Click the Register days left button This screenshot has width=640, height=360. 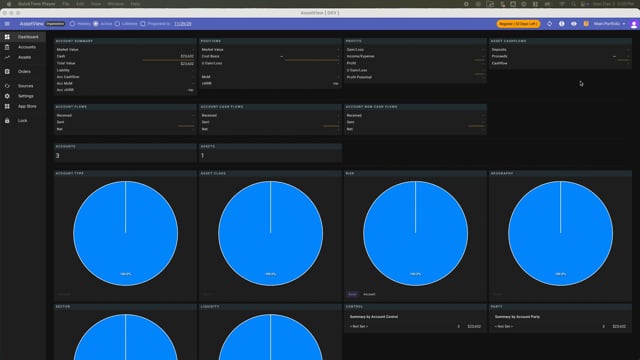coord(518,24)
